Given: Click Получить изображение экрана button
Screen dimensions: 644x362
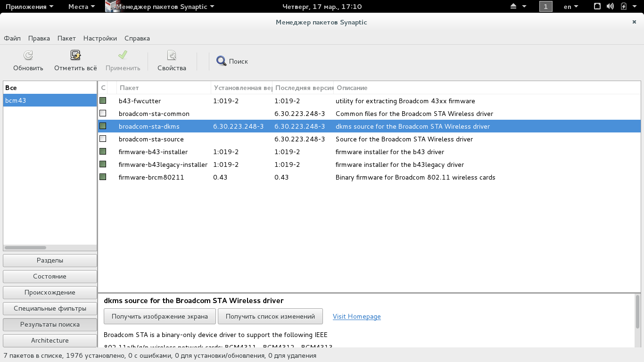Looking at the screenshot, I should tap(160, 316).
